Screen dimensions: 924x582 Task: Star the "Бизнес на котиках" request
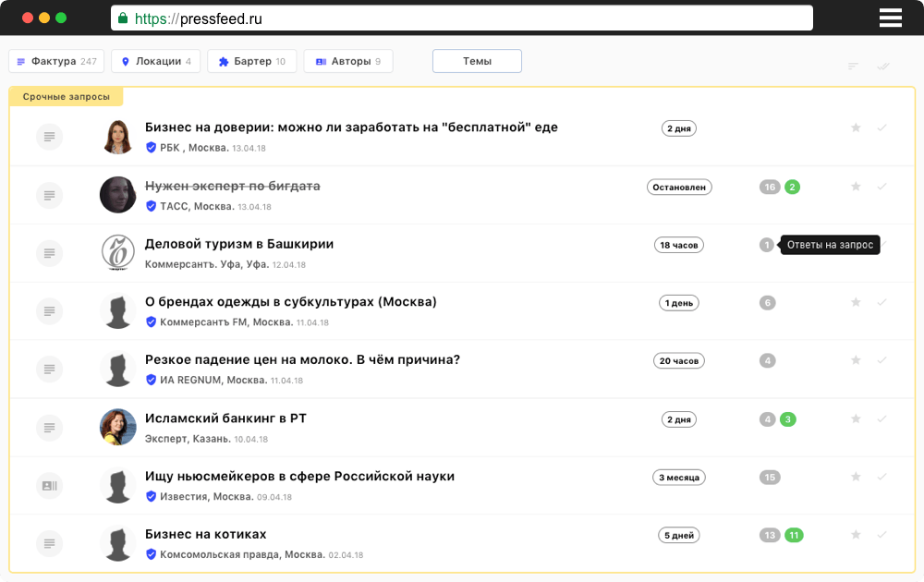pos(856,535)
